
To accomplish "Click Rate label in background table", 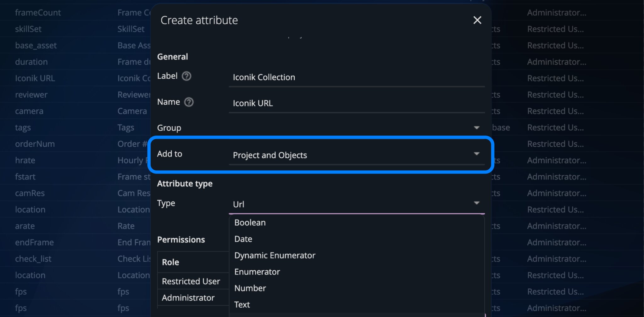I will 126,226.
